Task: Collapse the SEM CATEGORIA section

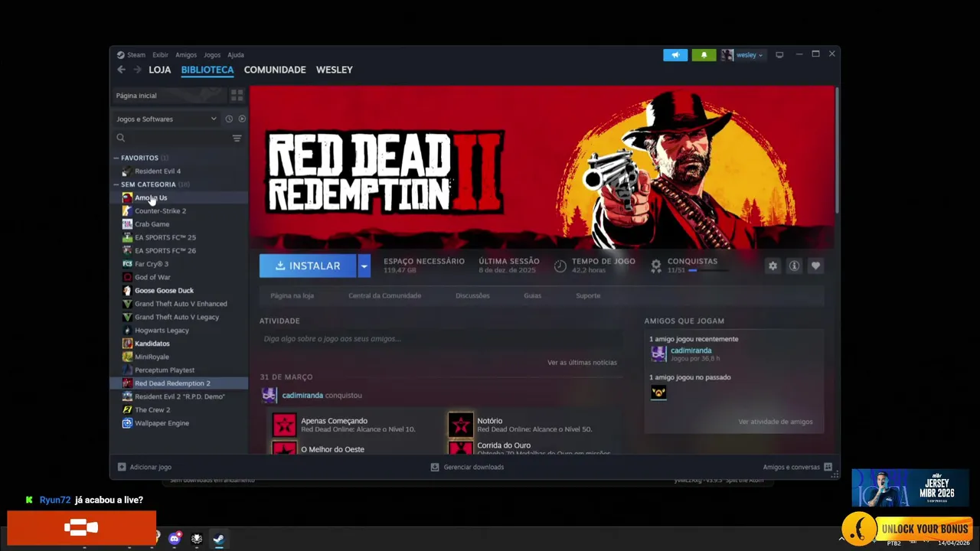Action: coord(116,184)
